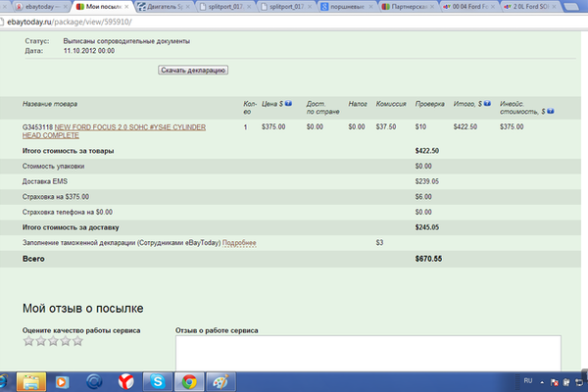The width and height of the screenshot is (588, 392).
Task: Set rating to one star
Action: tap(28, 341)
